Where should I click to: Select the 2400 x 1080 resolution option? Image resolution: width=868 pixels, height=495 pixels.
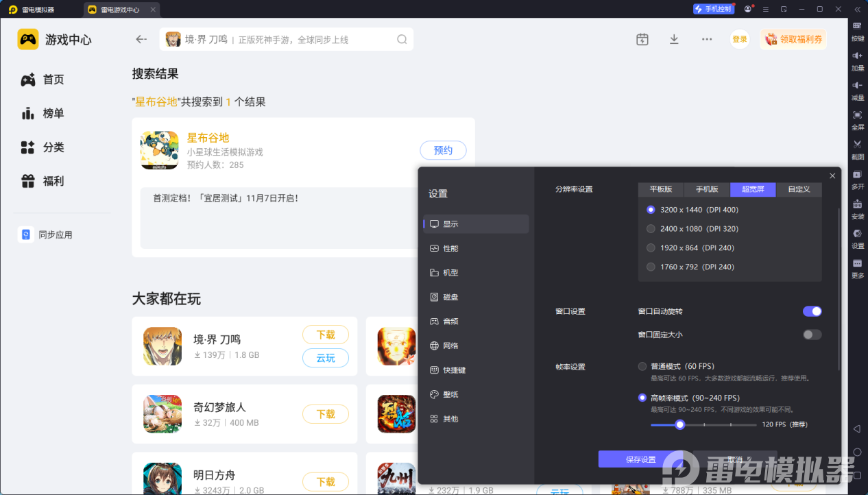[651, 229]
